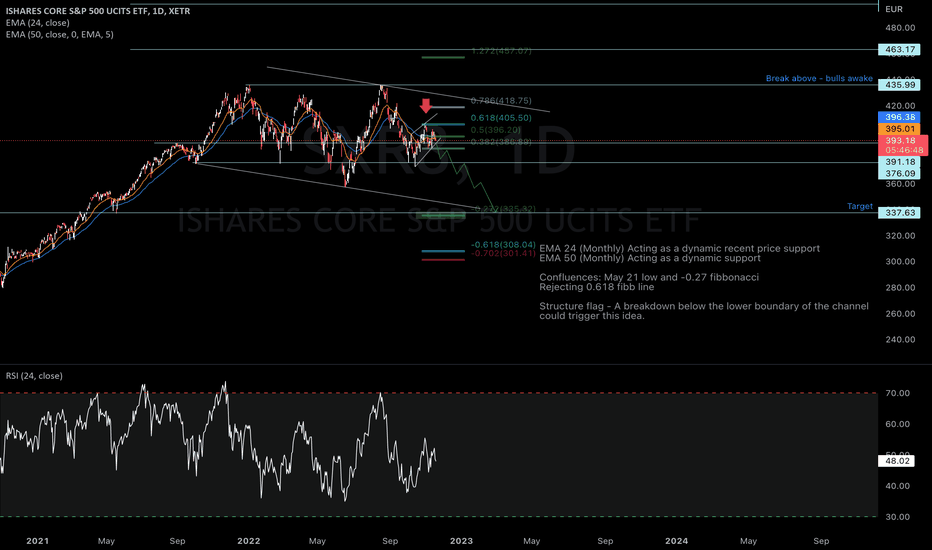This screenshot has width=932, height=550.
Task: Click the 2024 time axis label
Action: [x=676, y=540]
